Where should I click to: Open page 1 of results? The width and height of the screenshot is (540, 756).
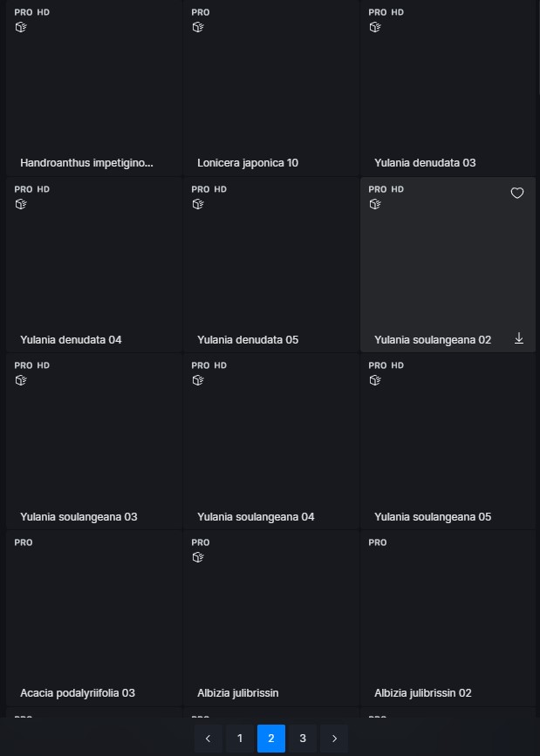(240, 739)
